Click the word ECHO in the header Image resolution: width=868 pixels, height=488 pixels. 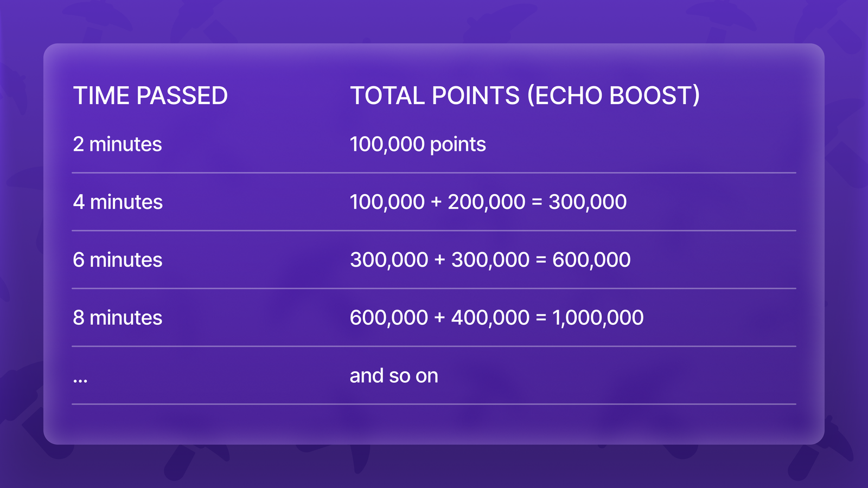click(565, 96)
